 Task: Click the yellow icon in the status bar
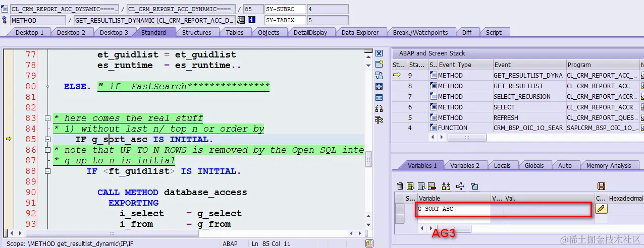(x=369, y=243)
